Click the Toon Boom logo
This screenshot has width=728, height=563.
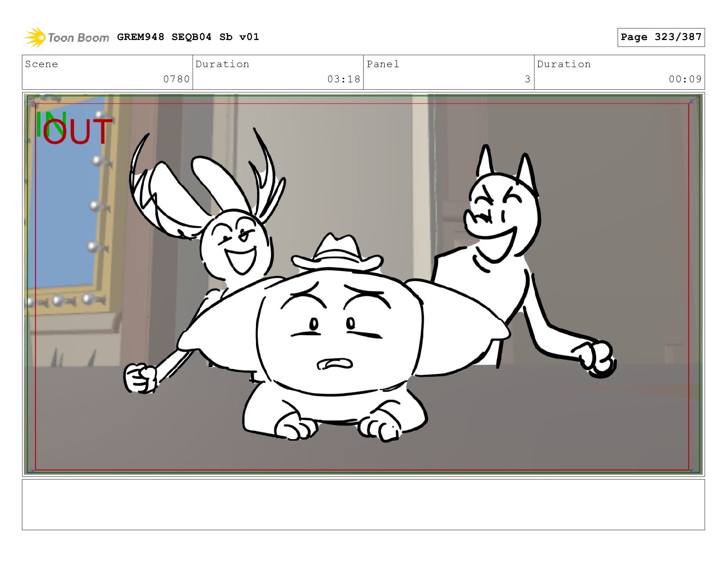click(x=67, y=37)
